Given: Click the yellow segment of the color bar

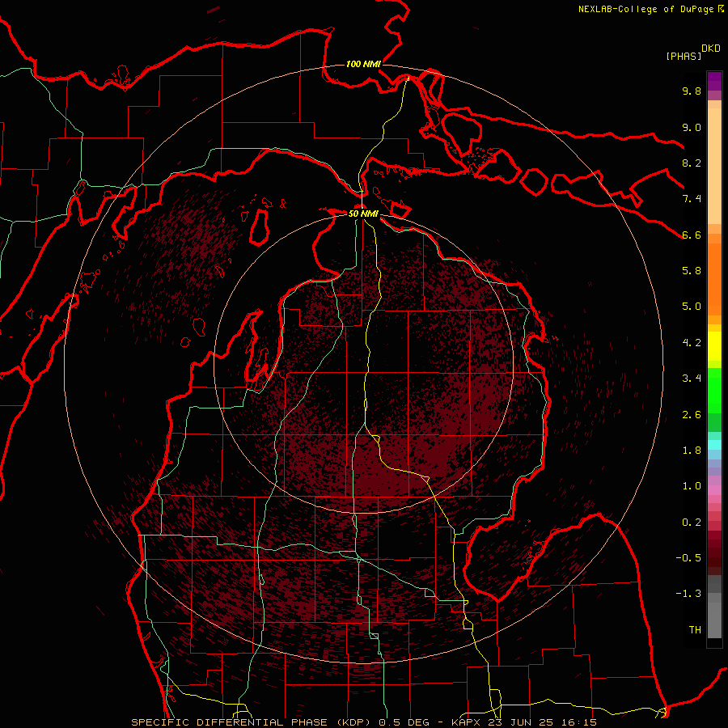Looking at the screenshot, I should coord(714,346).
